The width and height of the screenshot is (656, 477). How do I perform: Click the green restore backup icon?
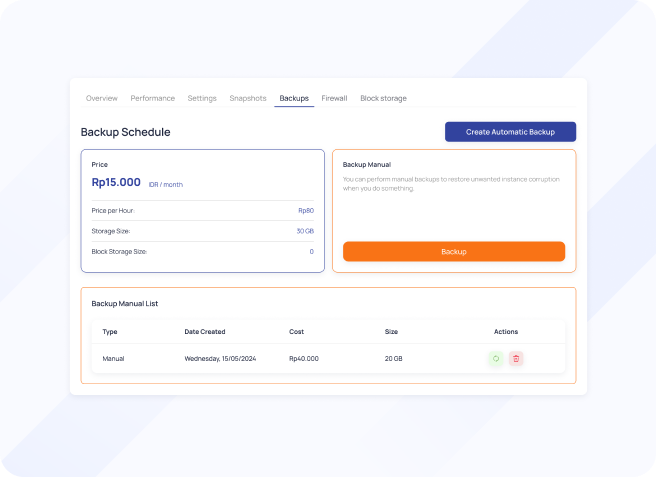tap(495, 358)
